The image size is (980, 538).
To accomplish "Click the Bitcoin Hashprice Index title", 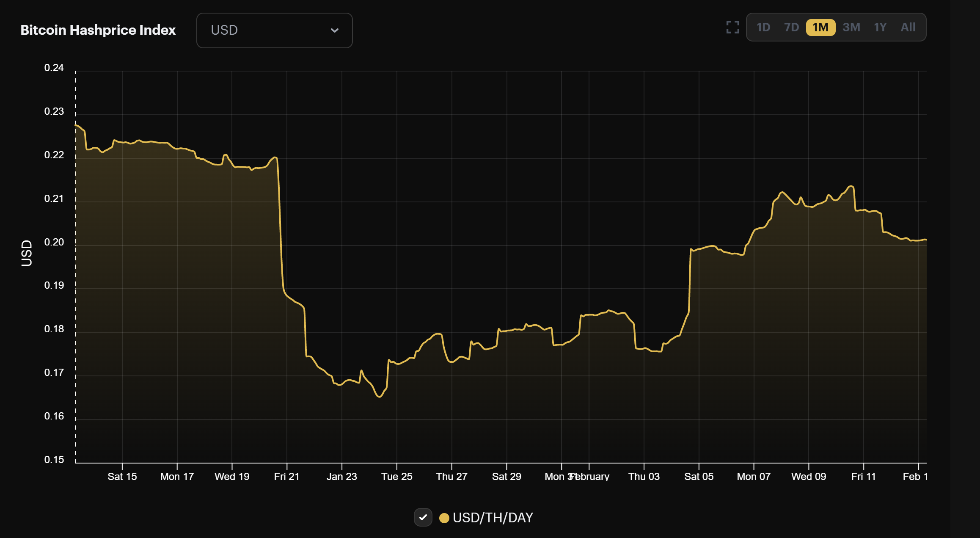I will 98,30.
